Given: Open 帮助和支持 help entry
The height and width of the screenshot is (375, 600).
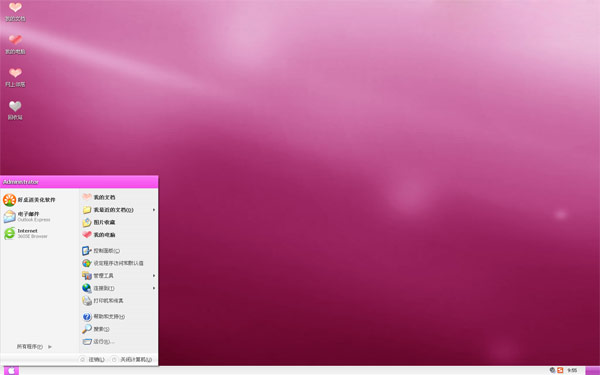Looking at the screenshot, I should 103,316.
